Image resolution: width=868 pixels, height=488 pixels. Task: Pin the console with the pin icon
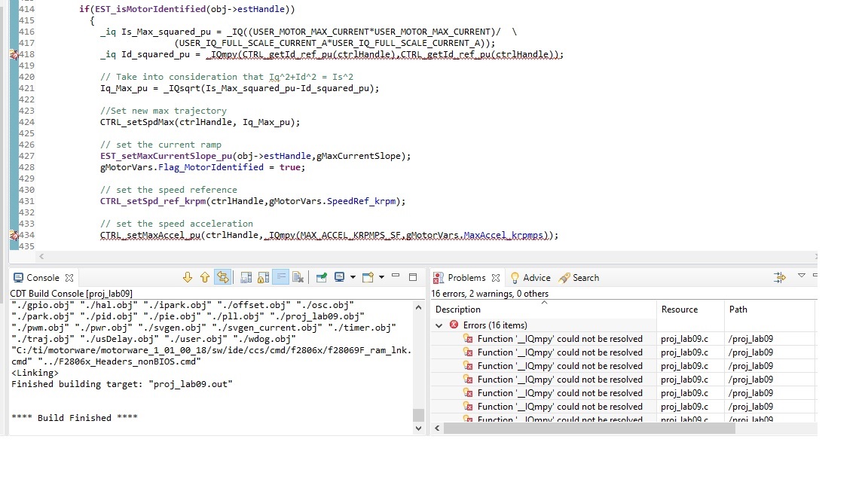click(321, 278)
